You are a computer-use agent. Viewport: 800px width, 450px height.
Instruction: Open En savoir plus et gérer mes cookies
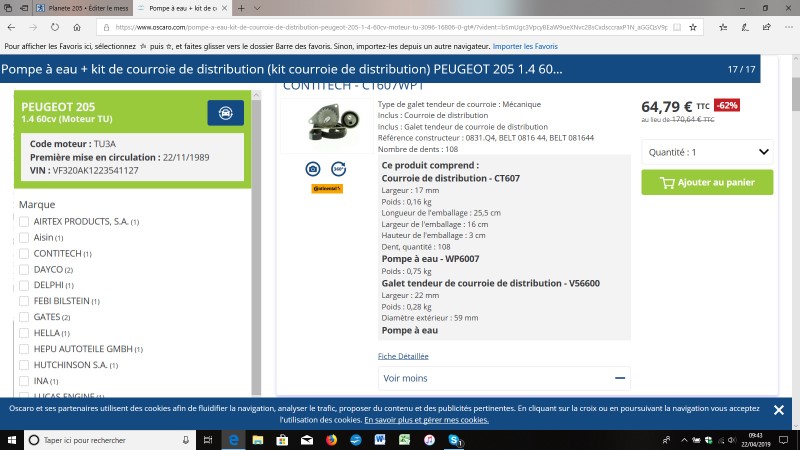click(x=427, y=420)
